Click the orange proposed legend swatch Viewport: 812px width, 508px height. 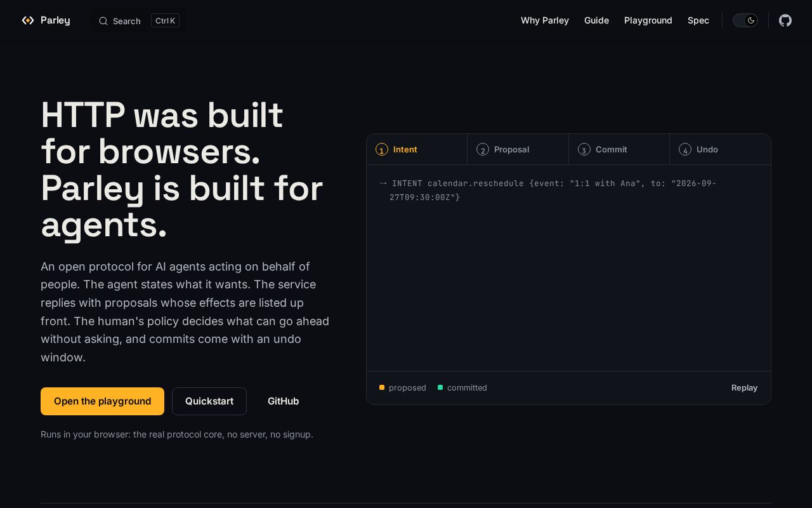pyautogui.click(x=382, y=387)
